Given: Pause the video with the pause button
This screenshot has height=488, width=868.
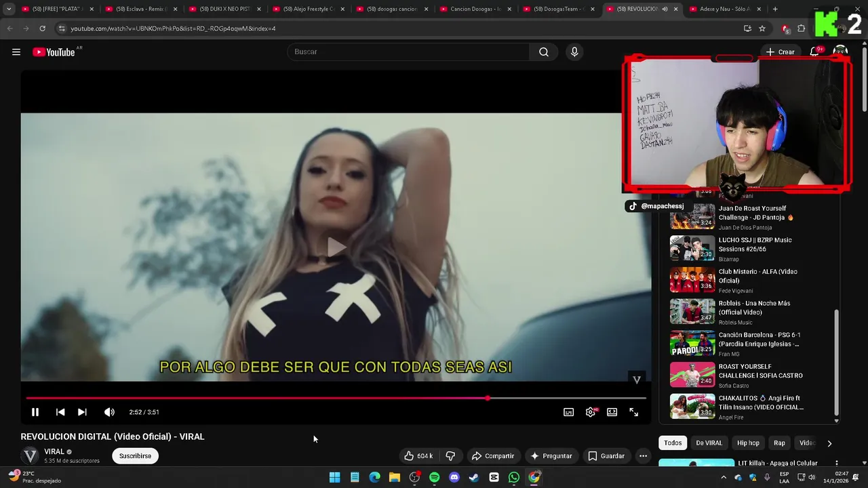Looking at the screenshot, I should [x=35, y=412].
